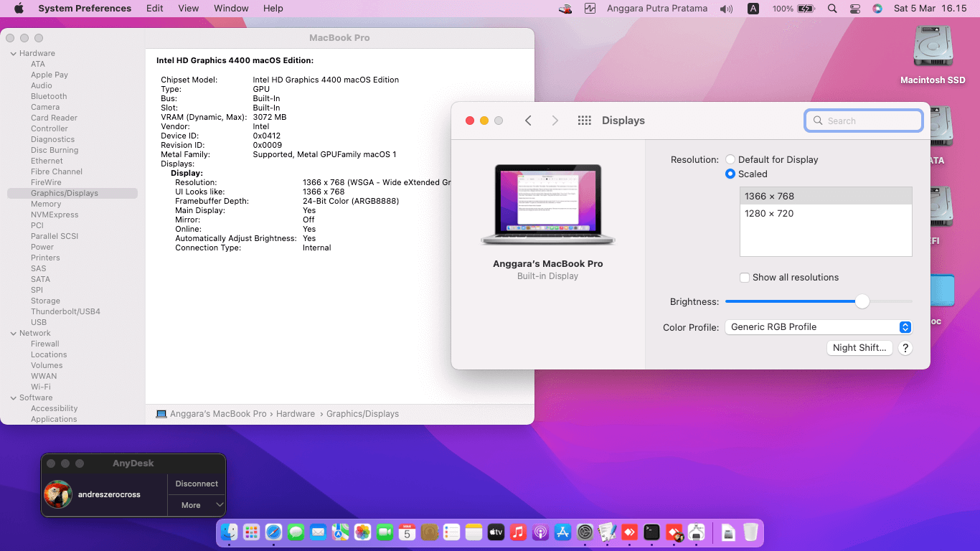Click the Night Shift button
Viewport: 980px width, 551px height.
[859, 348]
